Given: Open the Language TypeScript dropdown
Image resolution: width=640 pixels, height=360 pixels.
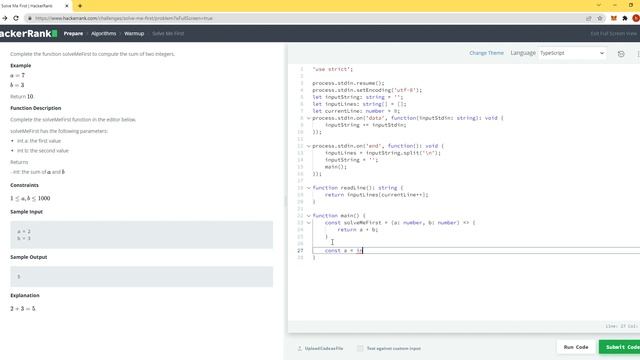Looking at the screenshot, I should click(x=571, y=53).
